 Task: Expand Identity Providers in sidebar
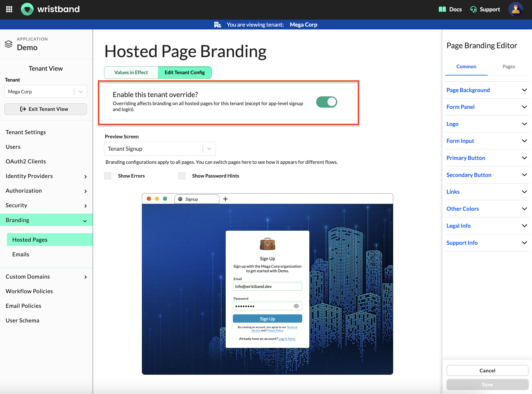coord(46,176)
